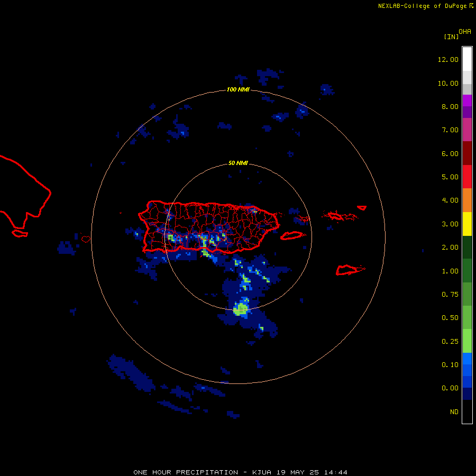The width and height of the screenshot is (476, 476).
Task: Click the St. Croix island outline
Action: [350, 270]
